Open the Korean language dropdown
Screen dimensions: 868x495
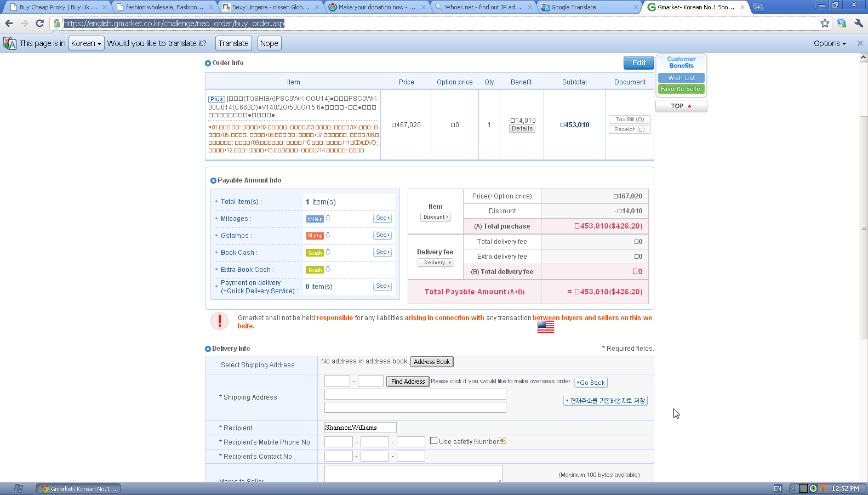[86, 43]
